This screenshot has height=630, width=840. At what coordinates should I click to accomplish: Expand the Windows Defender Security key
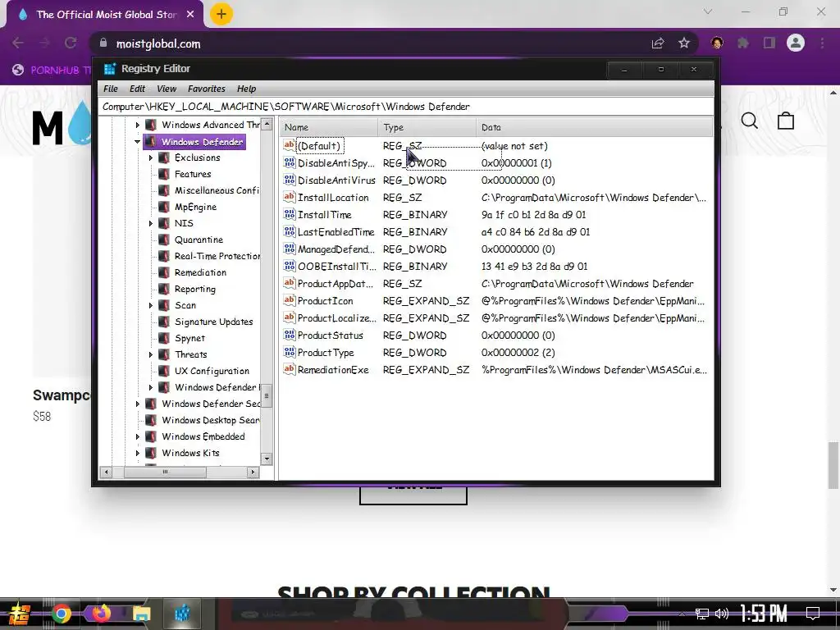click(x=137, y=404)
